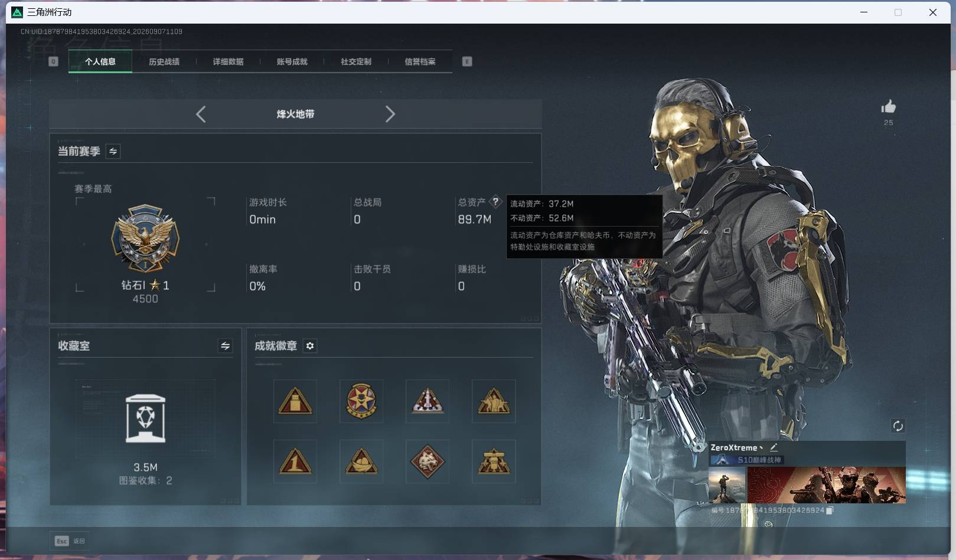Click the 流动资产: 37.2M tooltip line
This screenshot has width=956, height=560.
(542, 204)
